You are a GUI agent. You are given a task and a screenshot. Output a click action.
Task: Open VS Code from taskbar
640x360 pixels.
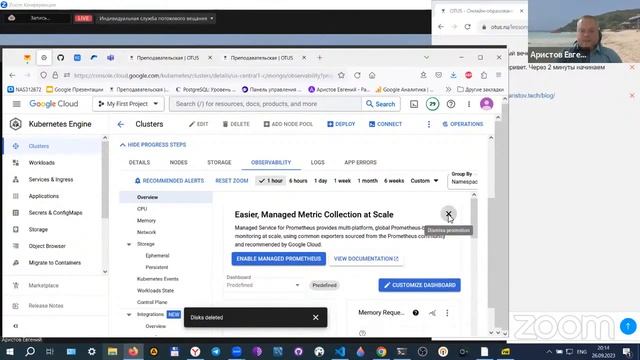340,351
